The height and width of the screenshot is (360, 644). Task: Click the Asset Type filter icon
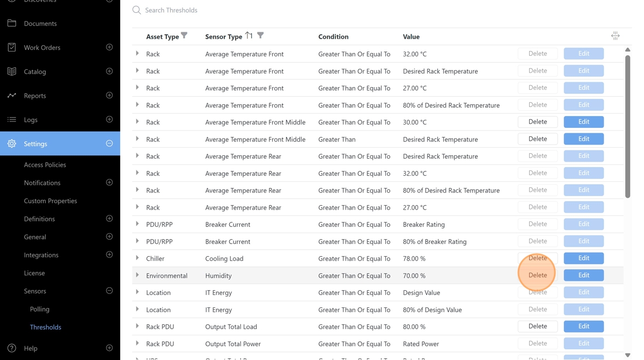pos(184,35)
